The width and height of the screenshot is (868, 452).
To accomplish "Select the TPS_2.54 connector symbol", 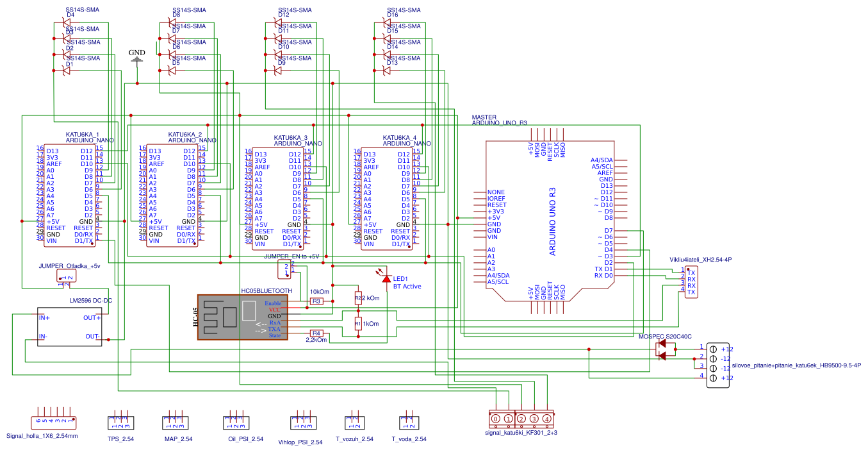I will pyautogui.click(x=120, y=422).
